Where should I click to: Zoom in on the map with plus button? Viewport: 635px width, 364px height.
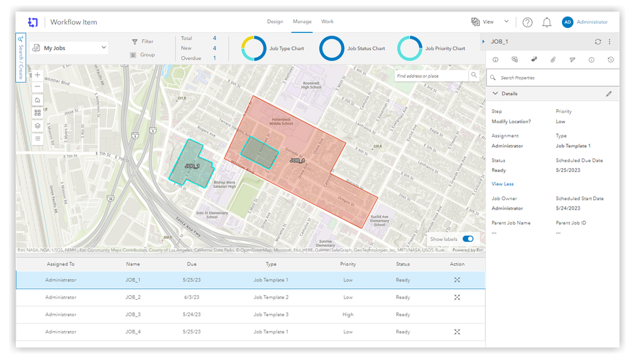pos(38,75)
